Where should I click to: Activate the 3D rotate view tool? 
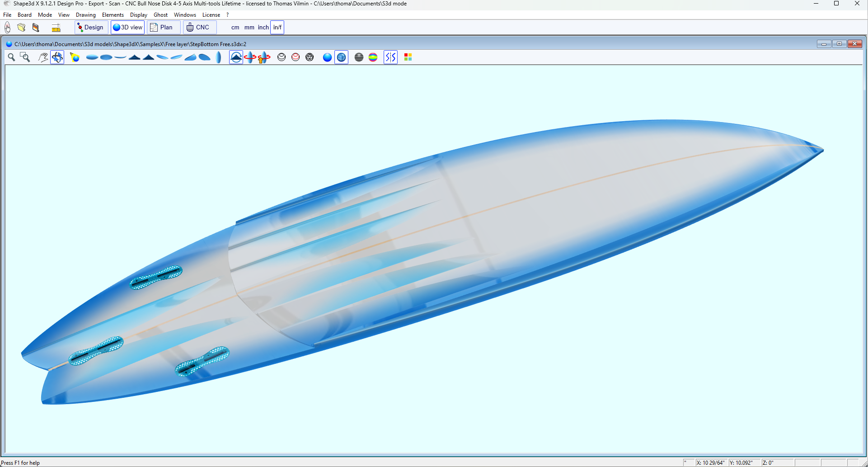click(57, 57)
